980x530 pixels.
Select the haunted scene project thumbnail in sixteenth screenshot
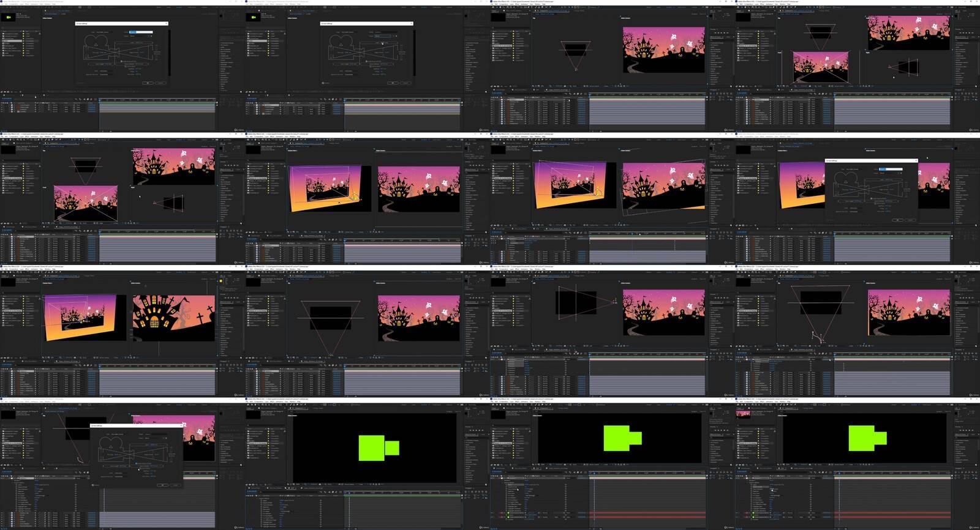(743, 414)
